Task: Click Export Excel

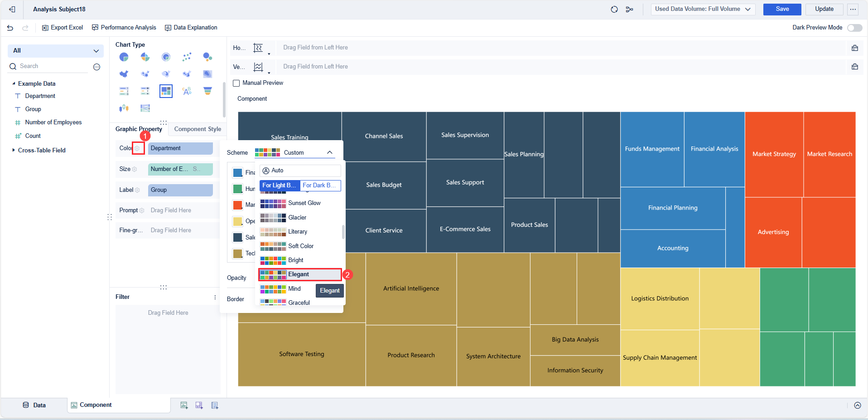Action: tap(63, 28)
